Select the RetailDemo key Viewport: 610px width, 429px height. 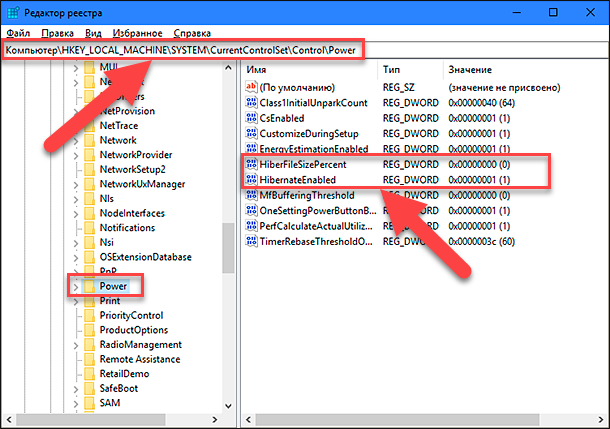pyautogui.click(x=124, y=374)
